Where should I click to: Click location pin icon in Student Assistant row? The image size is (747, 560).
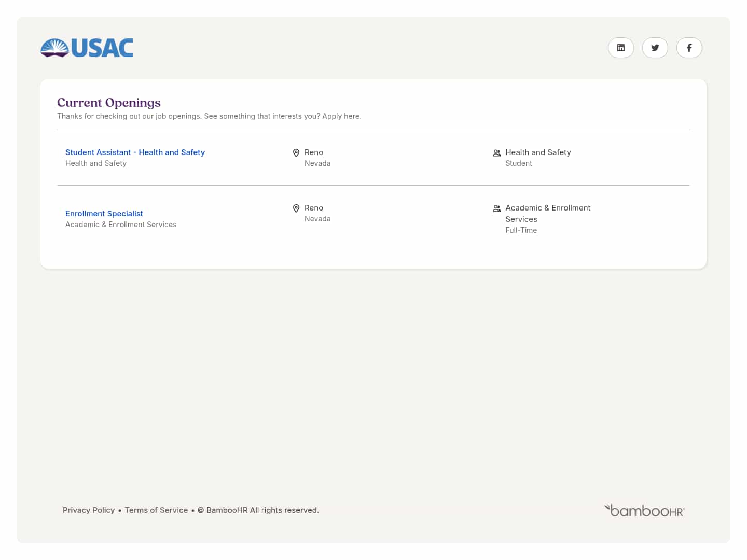296,153
